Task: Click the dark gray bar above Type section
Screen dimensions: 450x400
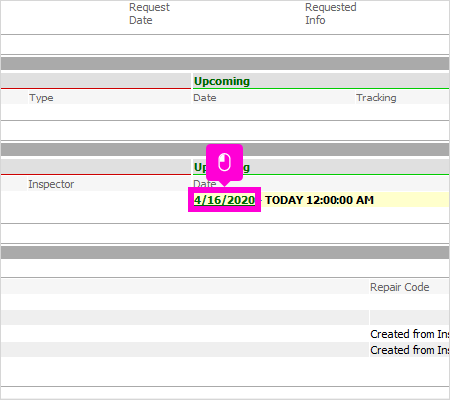Action: click(x=225, y=63)
